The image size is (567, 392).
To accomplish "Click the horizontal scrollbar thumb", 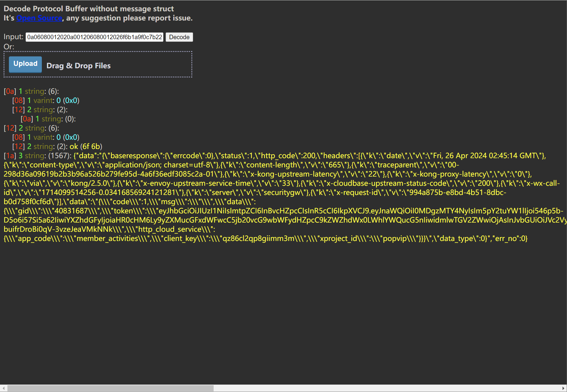I will click(110, 388).
